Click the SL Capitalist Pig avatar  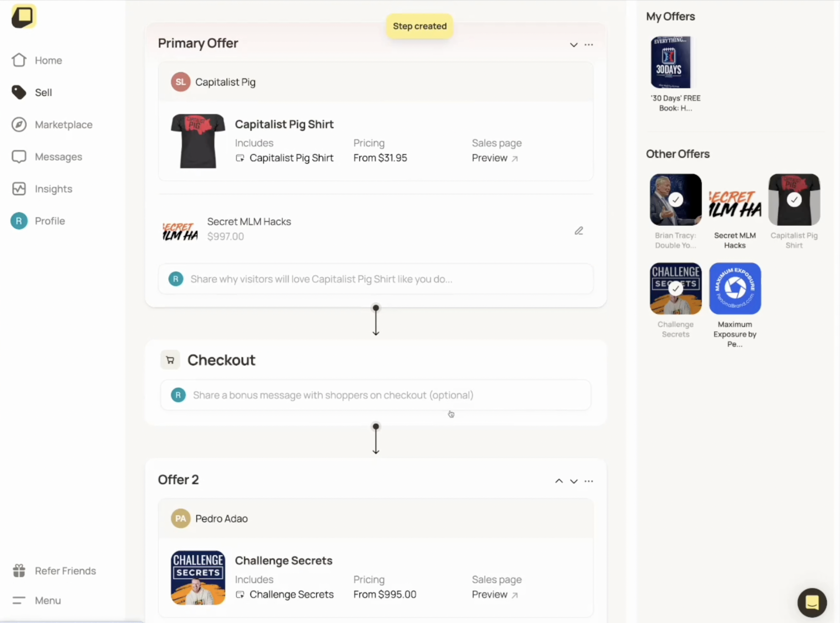pos(180,82)
